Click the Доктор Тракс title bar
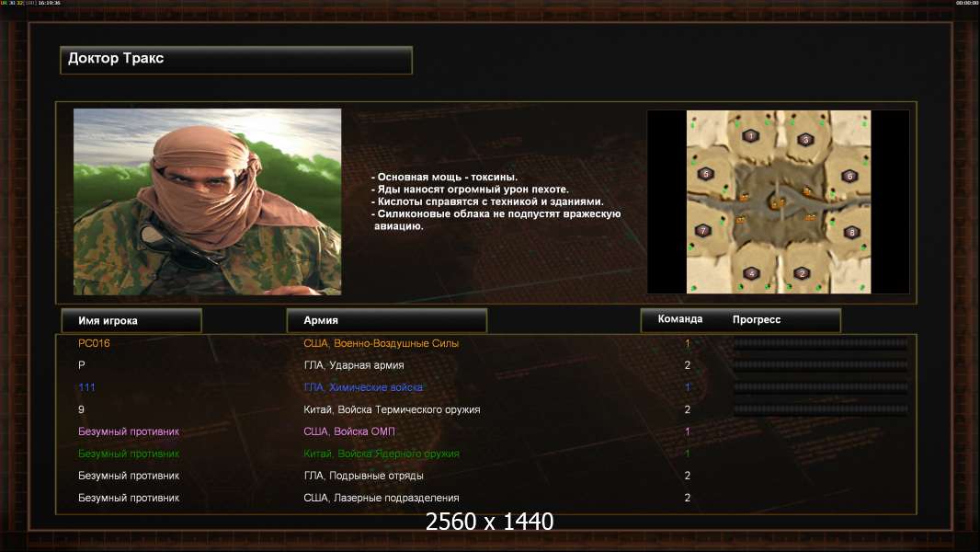This screenshot has height=552, width=980. [x=236, y=60]
